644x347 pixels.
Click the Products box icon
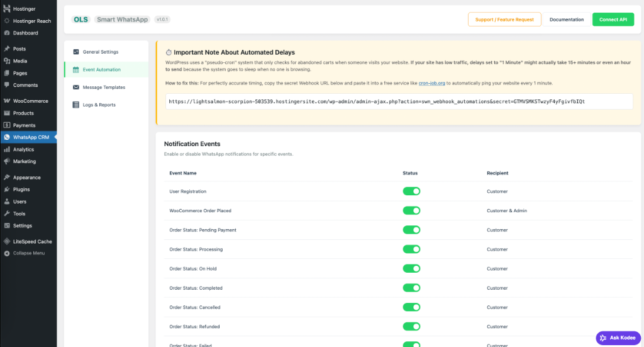tap(6, 113)
